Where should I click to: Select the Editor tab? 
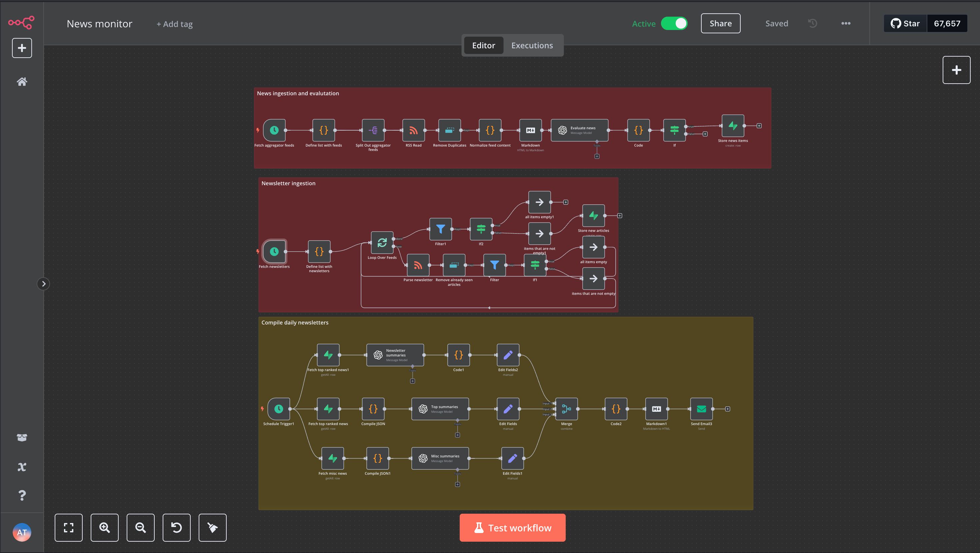(484, 45)
